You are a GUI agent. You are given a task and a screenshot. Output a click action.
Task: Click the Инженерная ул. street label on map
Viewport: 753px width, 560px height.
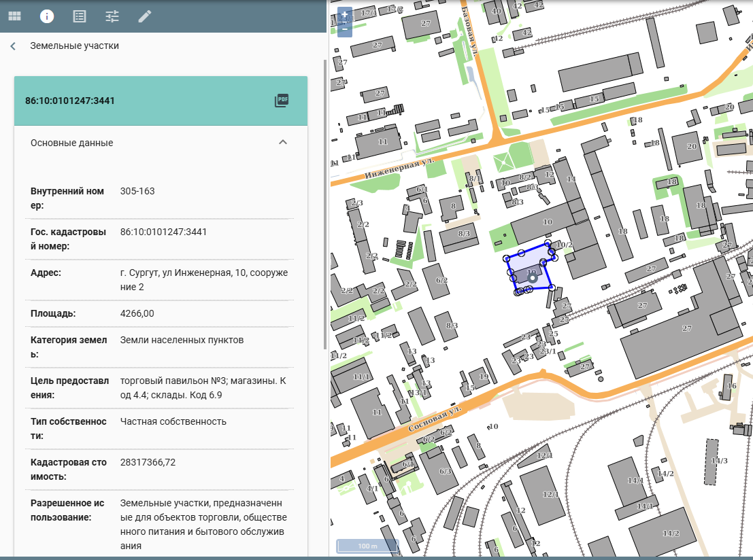tap(399, 167)
